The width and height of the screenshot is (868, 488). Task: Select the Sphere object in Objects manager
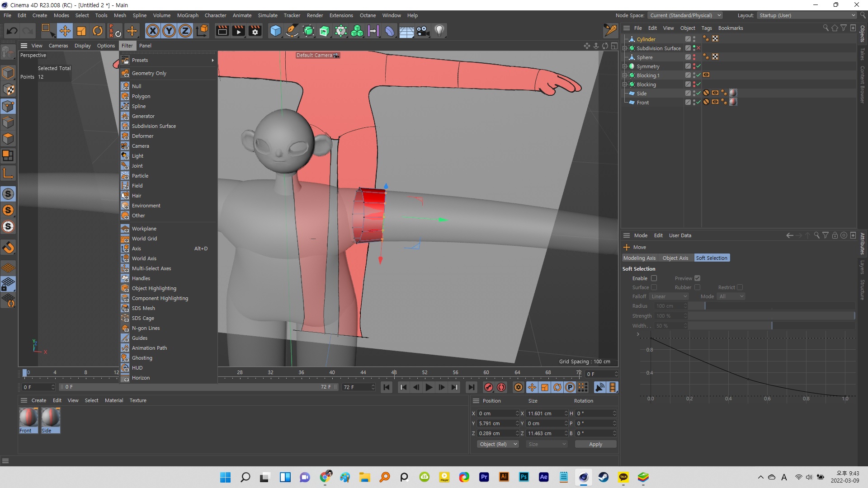pyautogui.click(x=644, y=57)
